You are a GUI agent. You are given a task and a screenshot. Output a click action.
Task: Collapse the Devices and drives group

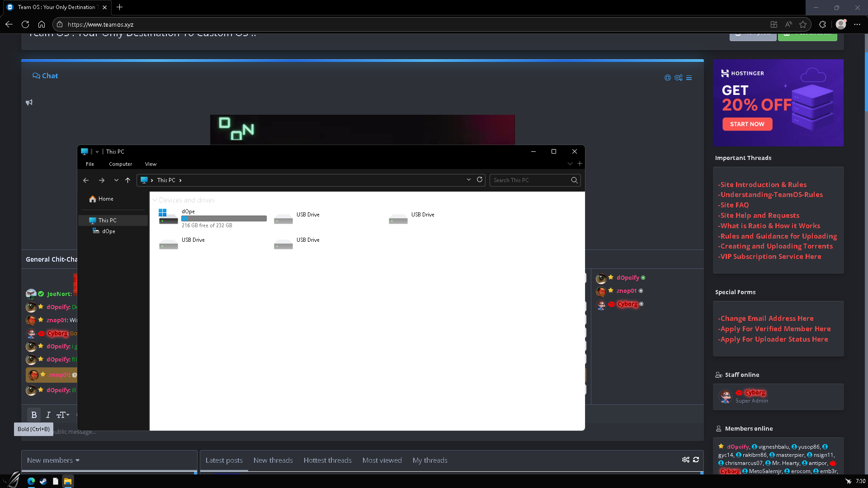coord(155,200)
